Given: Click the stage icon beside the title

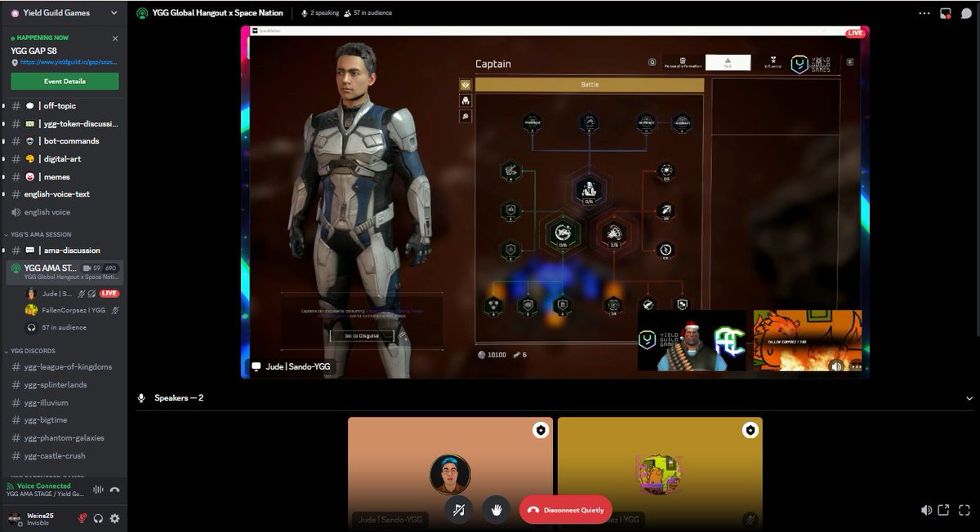Looking at the screenshot, I should [x=142, y=13].
